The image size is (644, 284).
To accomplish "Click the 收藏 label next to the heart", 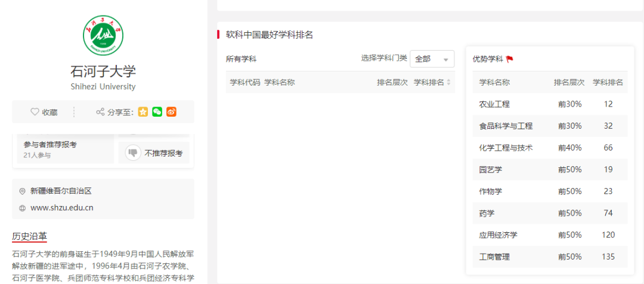I will [x=49, y=113].
